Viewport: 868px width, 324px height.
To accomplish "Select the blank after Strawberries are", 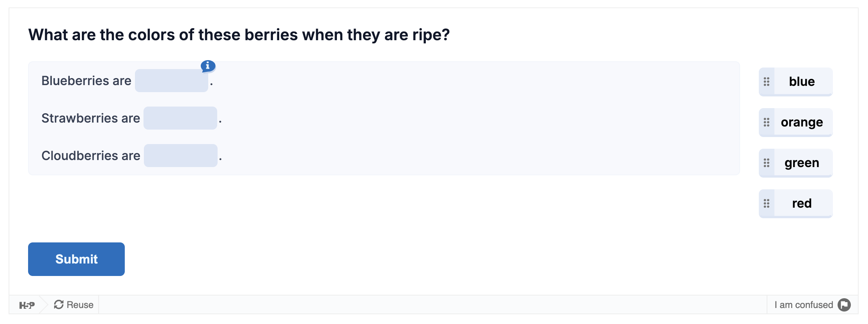I will pos(180,118).
